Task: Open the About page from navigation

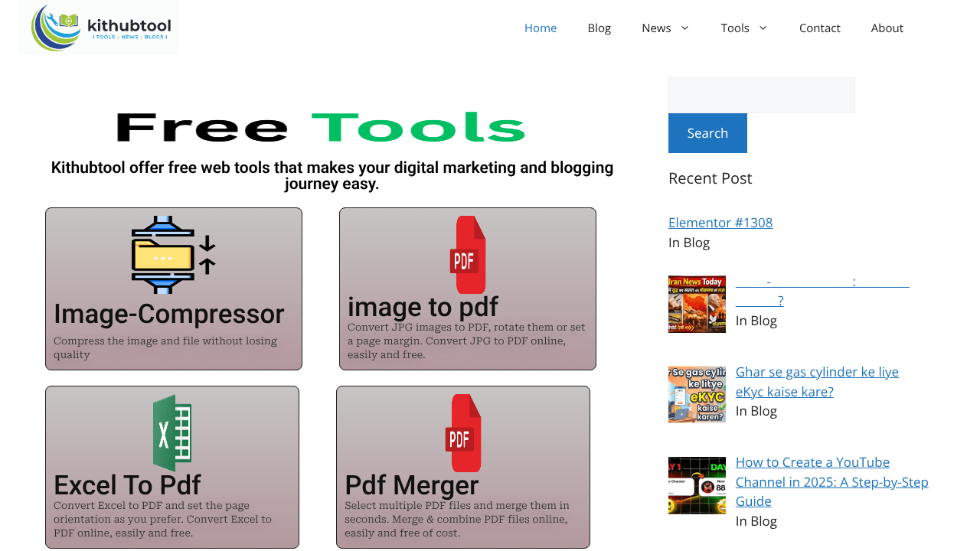Action: [x=887, y=28]
